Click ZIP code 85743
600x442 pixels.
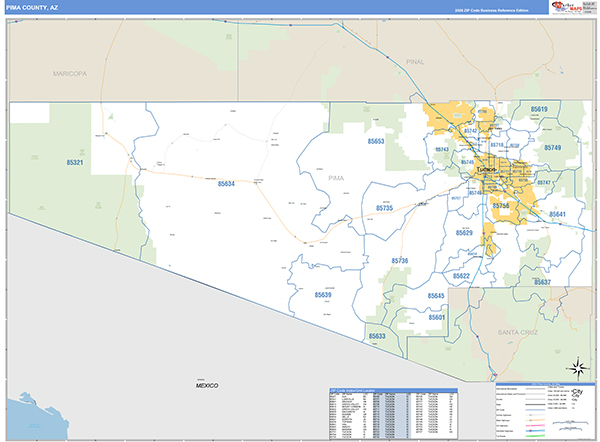(442, 150)
